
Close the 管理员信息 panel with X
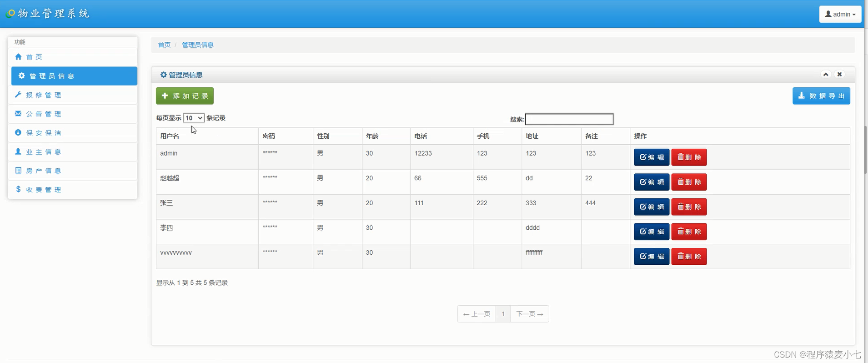(x=839, y=74)
